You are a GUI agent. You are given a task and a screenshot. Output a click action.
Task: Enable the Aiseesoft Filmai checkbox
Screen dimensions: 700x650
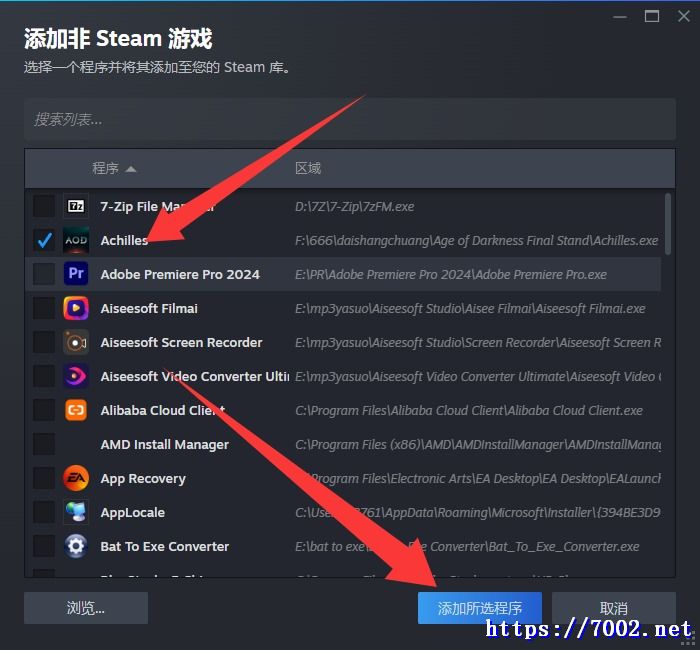click(44, 308)
